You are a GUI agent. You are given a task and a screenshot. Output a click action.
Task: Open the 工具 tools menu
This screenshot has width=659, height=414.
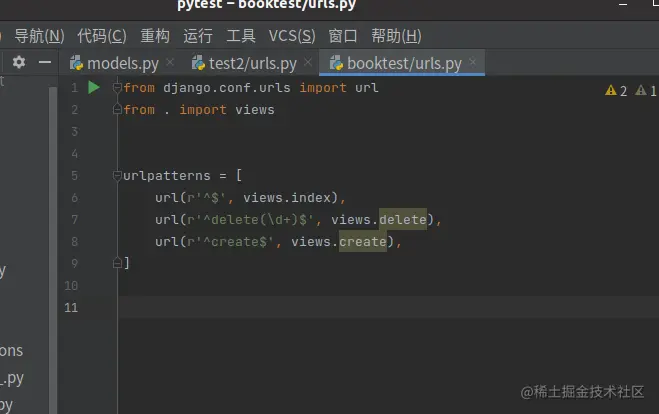(x=241, y=36)
